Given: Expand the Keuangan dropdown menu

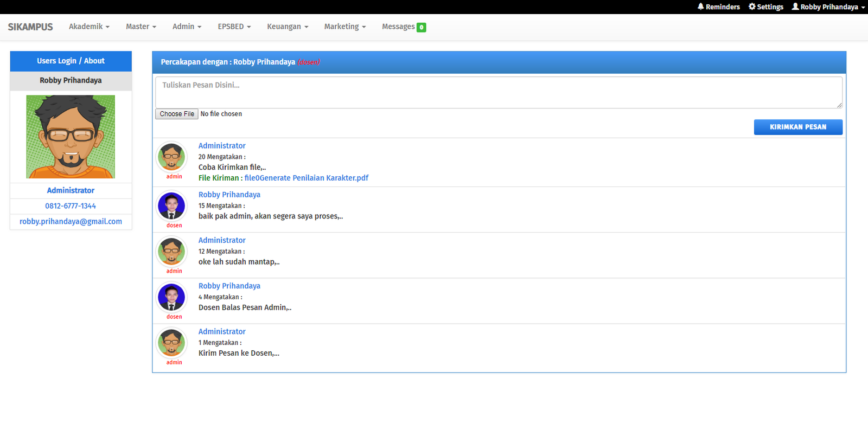Looking at the screenshot, I should click(287, 27).
